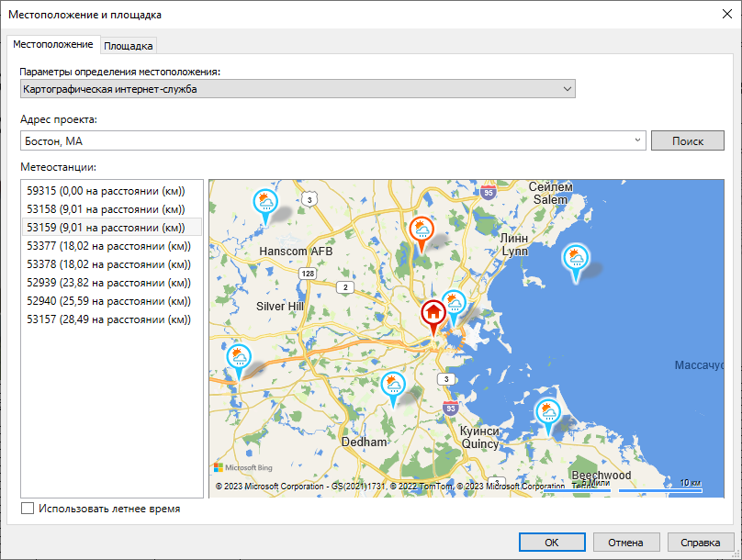Open location definition method dropdown
Screen dimensions: 742x560
click(298, 89)
